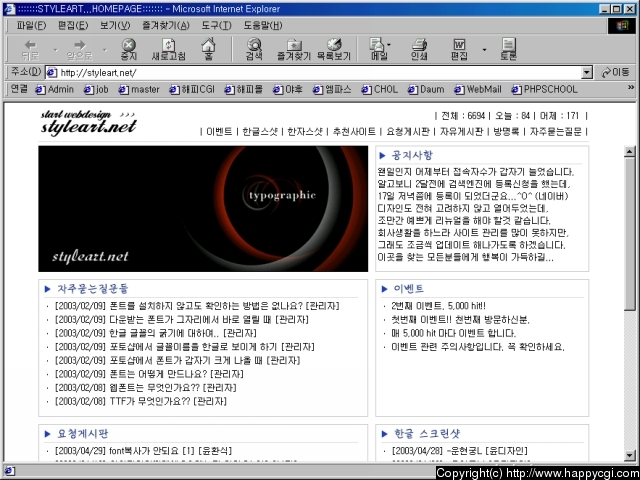Open screenshot post '-운현궁L [윤디자인]'

487,451
